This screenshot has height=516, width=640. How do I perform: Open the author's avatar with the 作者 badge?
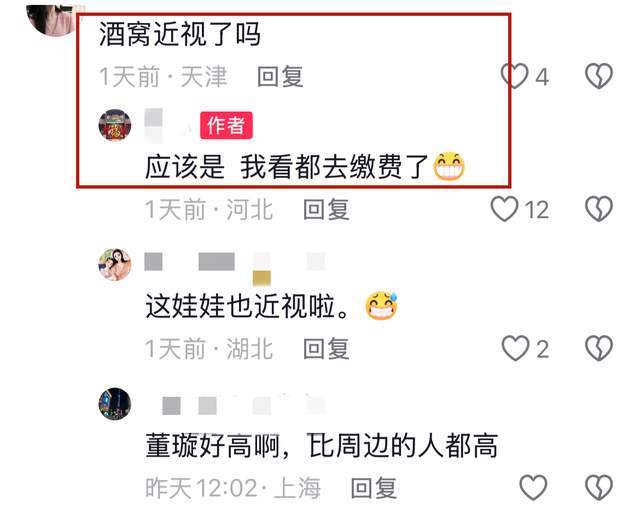[115, 125]
